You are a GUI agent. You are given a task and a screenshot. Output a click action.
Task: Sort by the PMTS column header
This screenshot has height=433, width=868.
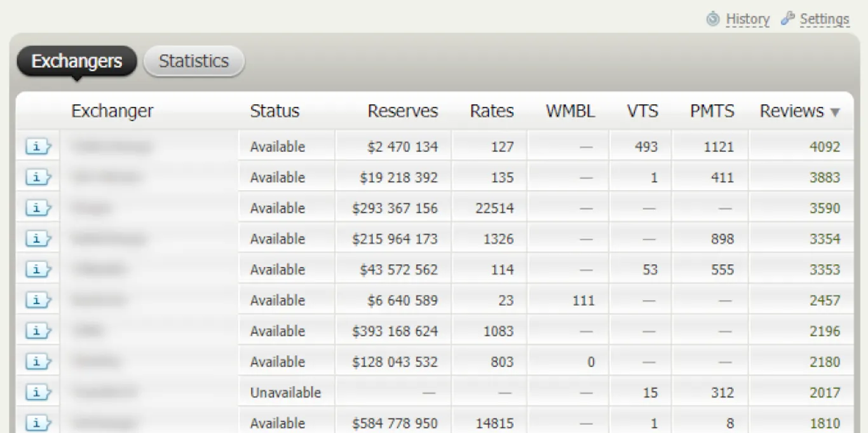(712, 111)
